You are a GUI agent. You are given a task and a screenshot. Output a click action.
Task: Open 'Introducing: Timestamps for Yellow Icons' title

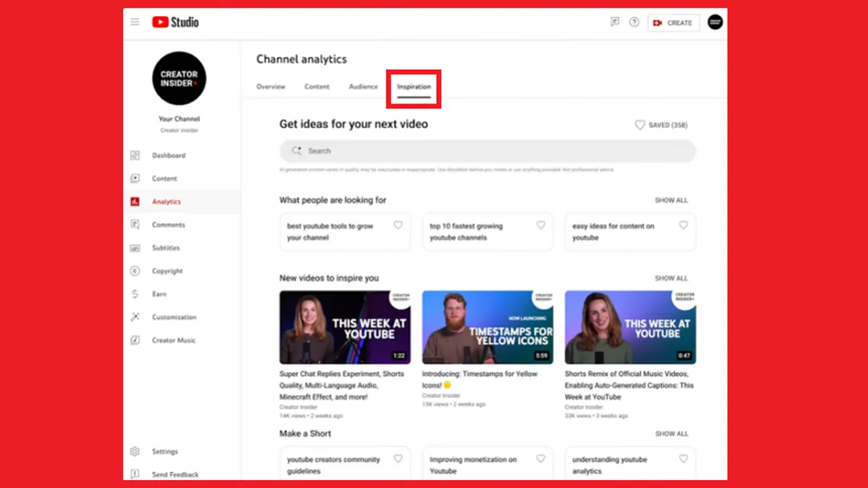click(480, 380)
